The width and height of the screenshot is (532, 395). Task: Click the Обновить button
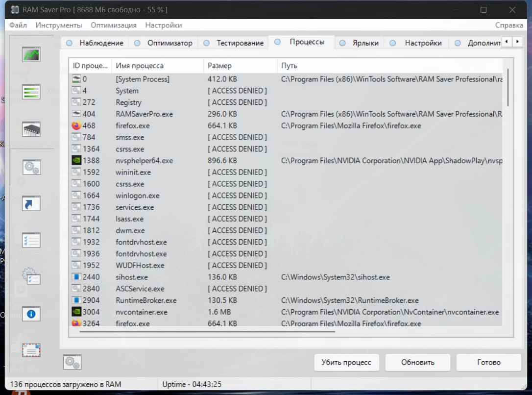[418, 363]
